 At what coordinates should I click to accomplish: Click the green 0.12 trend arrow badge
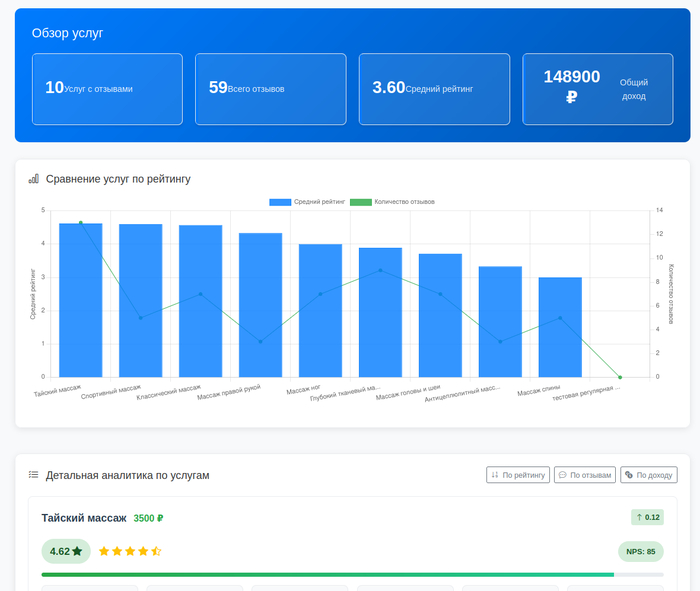pyautogui.click(x=648, y=517)
